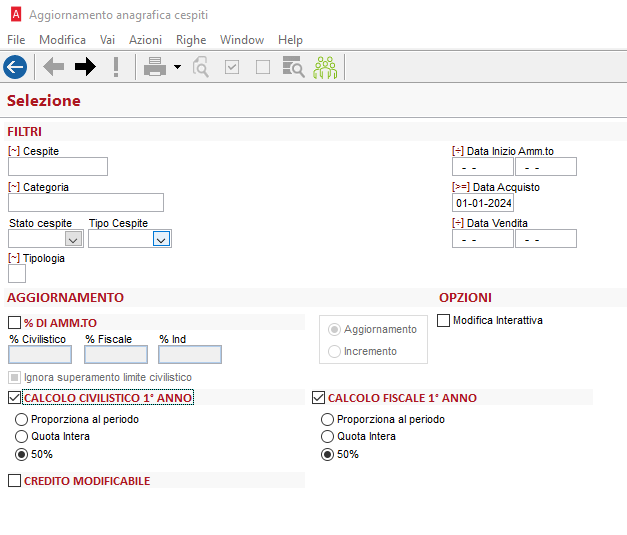Select the Aggiornamento radio button
This screenshot has width=627, height=535.
tap(334, 329)
